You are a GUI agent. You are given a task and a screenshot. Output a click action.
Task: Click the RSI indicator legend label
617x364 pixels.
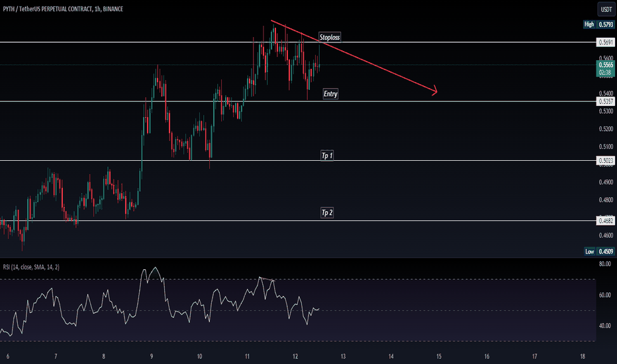[31, 267]
